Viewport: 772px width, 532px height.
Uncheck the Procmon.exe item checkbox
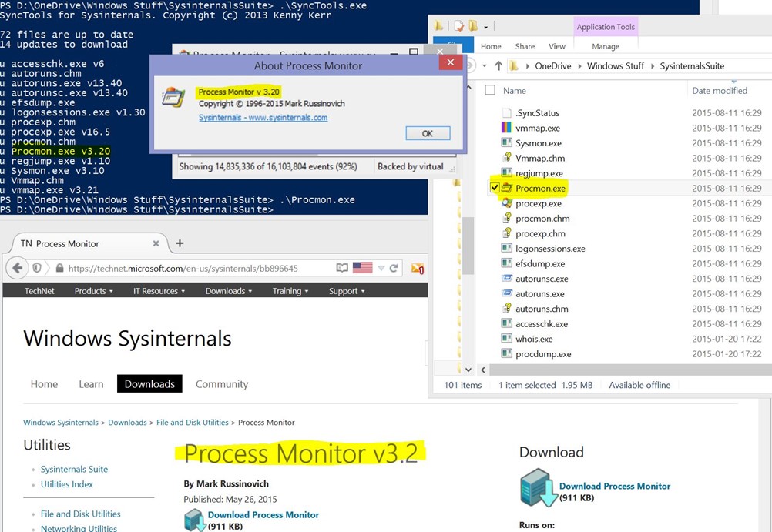pyautogui.click(x=495, y=188)
